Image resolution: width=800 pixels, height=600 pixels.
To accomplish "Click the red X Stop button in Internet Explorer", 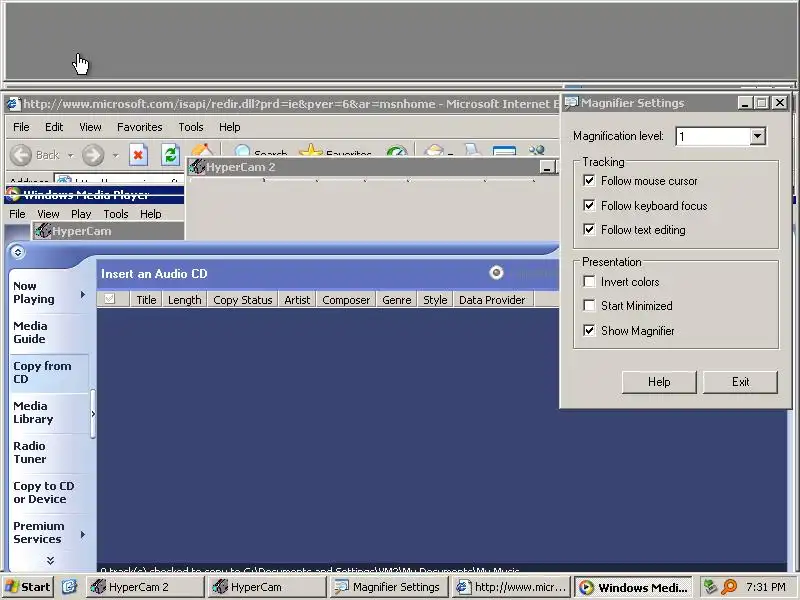I will click(x=138, y=155).
